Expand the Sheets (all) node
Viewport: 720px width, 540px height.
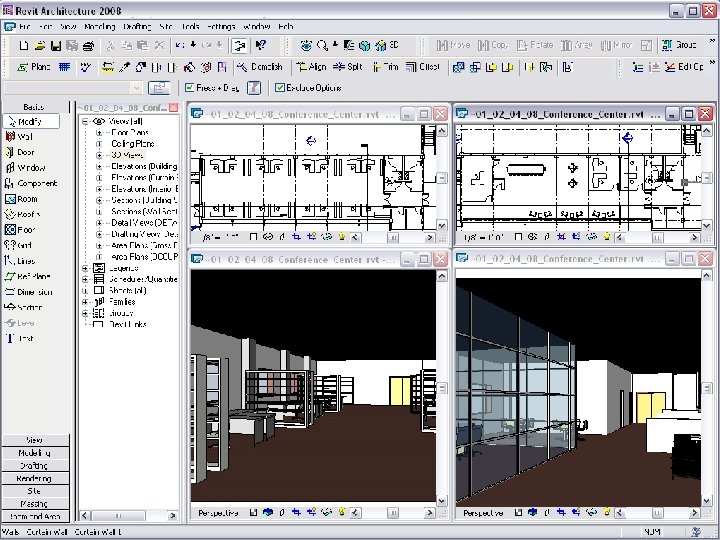tap(86, 290)
